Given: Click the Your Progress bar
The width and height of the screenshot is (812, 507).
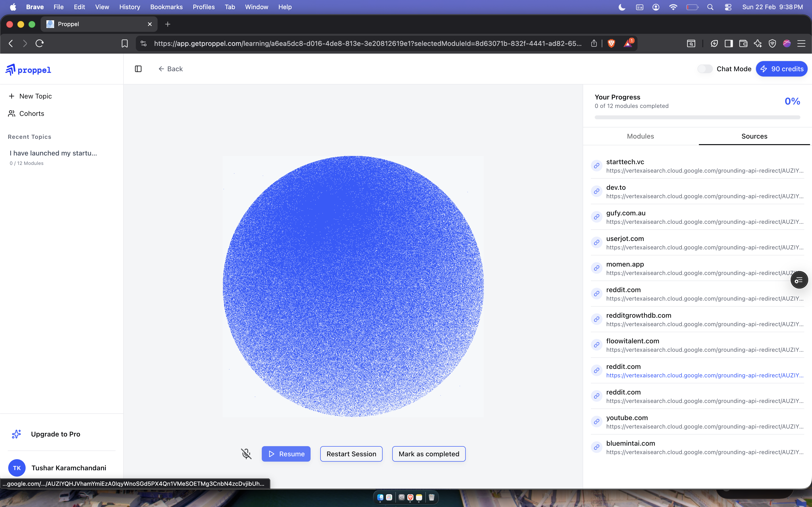Looking at the screenshot, I should pyautogui.click(x=697, y=117).
